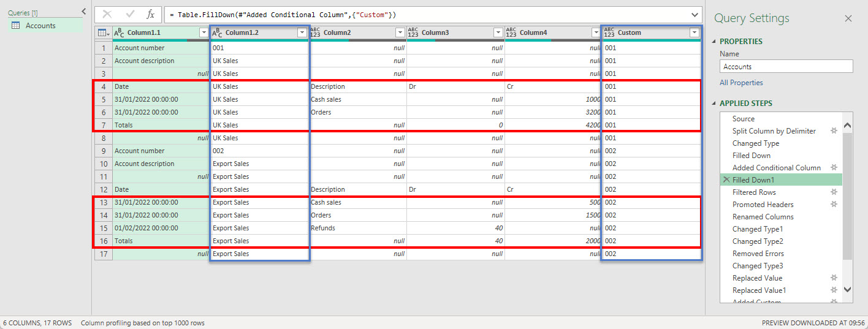The image size is (868, 329).
Task: Click the query Name input field
Action: (x=786, y=66)
